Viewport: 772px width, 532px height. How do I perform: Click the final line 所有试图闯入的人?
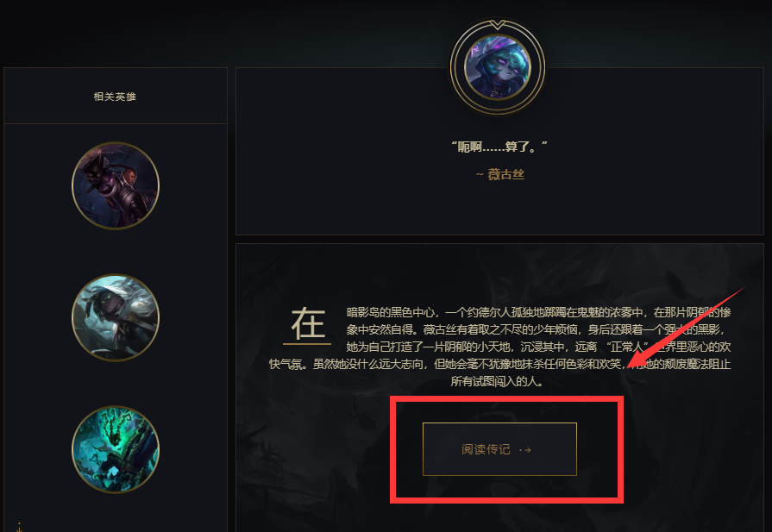pyautogui.click(x=497, y=381)
